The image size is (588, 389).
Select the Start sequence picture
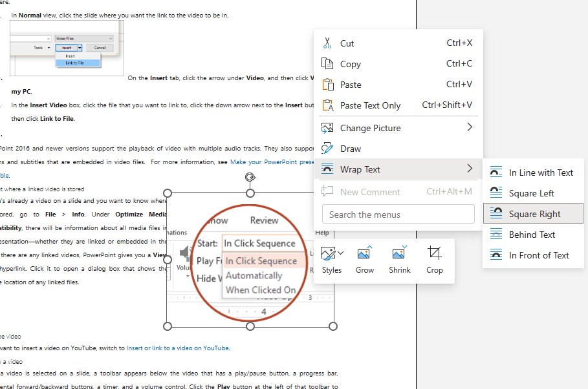[x=250, y=260]
